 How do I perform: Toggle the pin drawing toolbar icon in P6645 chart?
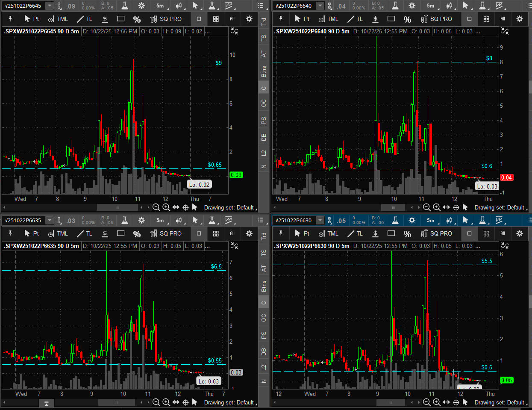(10, 19)
